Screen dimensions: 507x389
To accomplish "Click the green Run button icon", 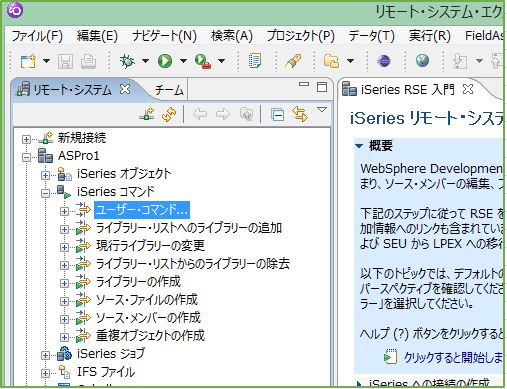I will [165, 61].
